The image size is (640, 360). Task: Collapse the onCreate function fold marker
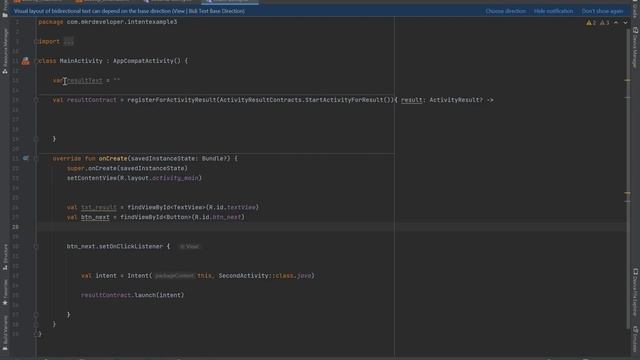point(36,159)
